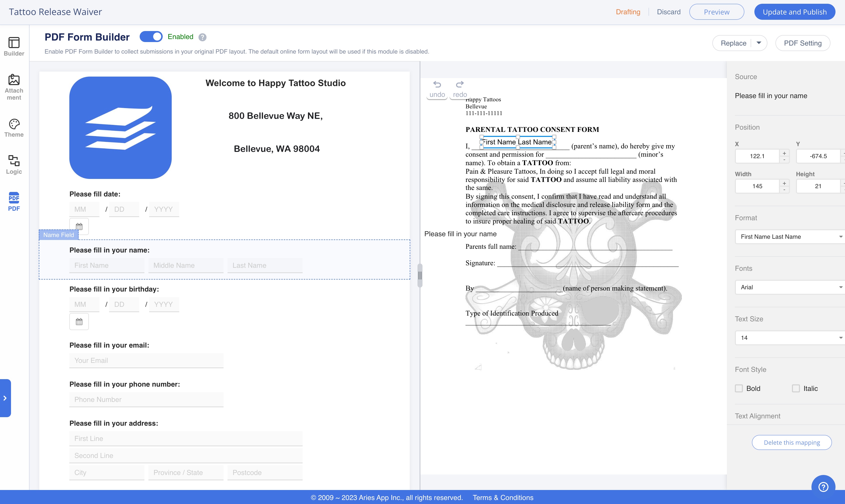Toggle the PDF Form Builder Enabled switch
845x504 pixels.
[x=151, y=37]
